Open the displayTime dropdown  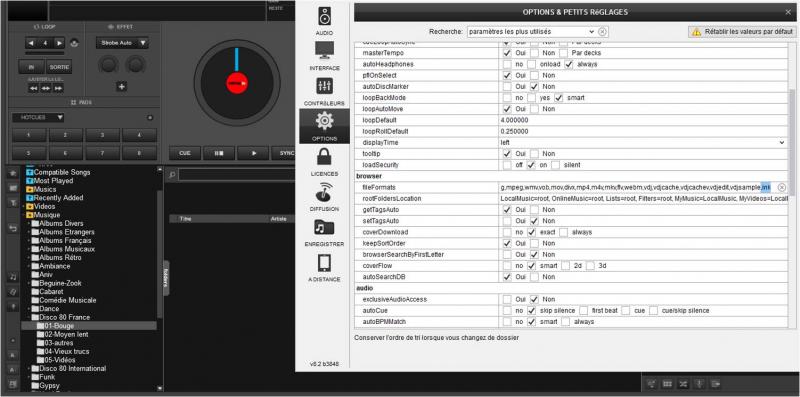point(782,143)
